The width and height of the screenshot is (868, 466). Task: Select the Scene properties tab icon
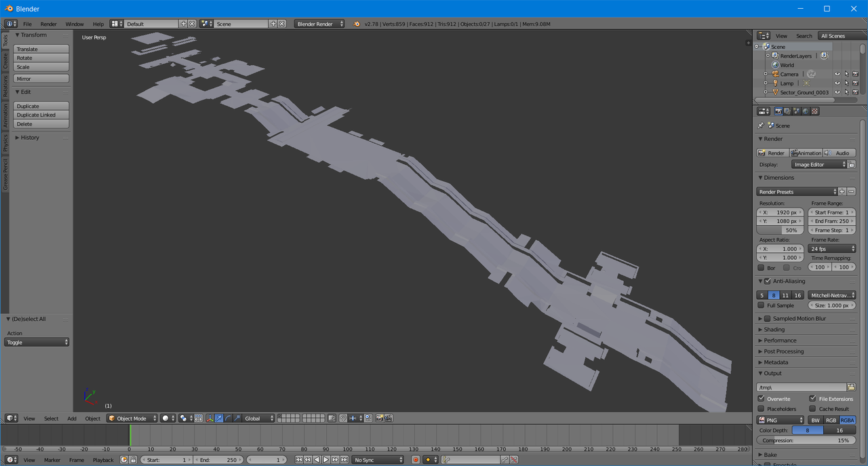(797, 111)
